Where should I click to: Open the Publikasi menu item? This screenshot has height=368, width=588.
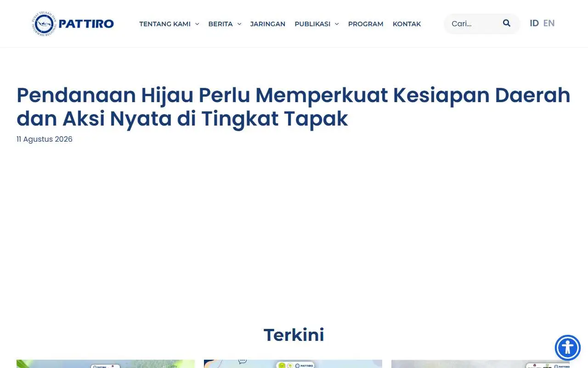[312, 24]
